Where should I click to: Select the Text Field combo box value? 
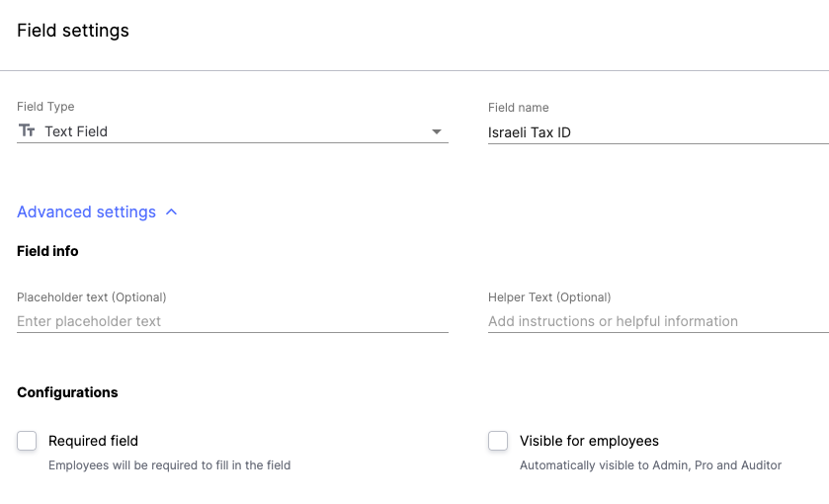click(x=232, y=131)
